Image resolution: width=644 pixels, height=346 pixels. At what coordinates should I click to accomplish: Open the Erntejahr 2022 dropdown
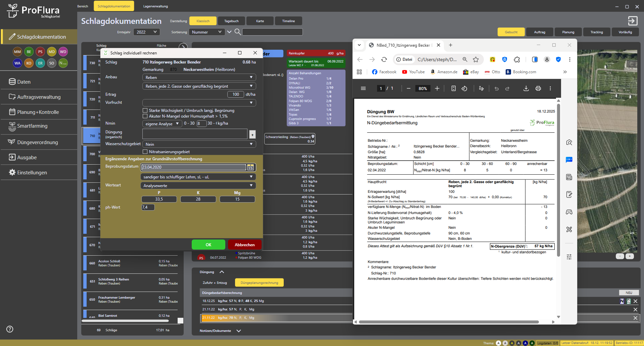click(x=147, y=32)
